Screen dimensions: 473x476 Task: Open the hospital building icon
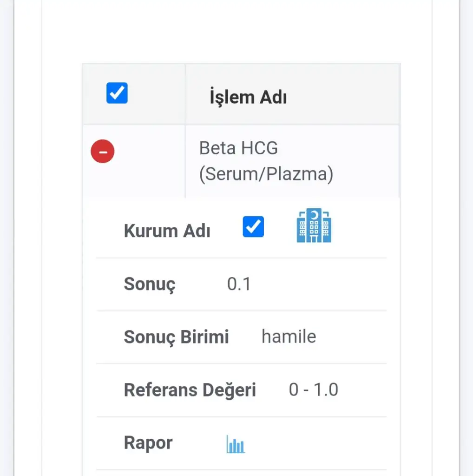(314, 225)
